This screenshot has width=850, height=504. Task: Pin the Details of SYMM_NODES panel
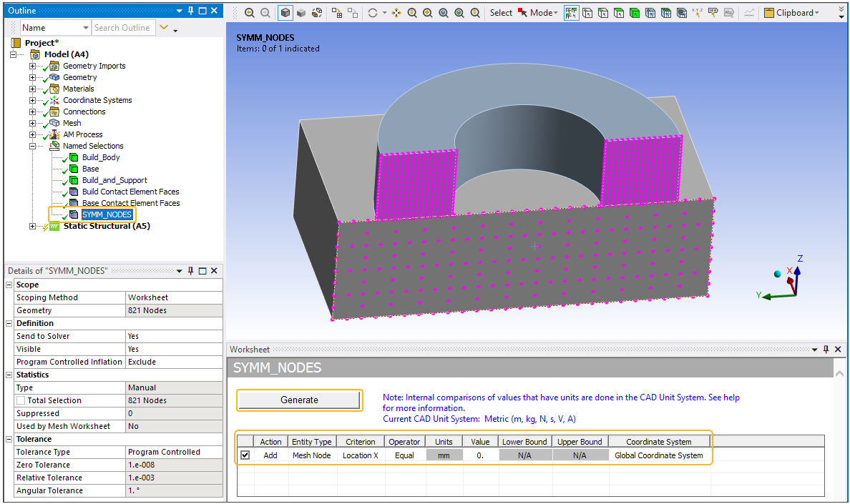(191, 271)
